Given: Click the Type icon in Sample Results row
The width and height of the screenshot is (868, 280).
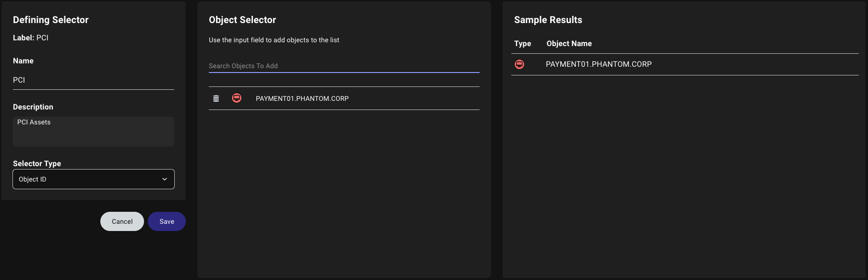Looking at the screenshot, I should point(519,64).
